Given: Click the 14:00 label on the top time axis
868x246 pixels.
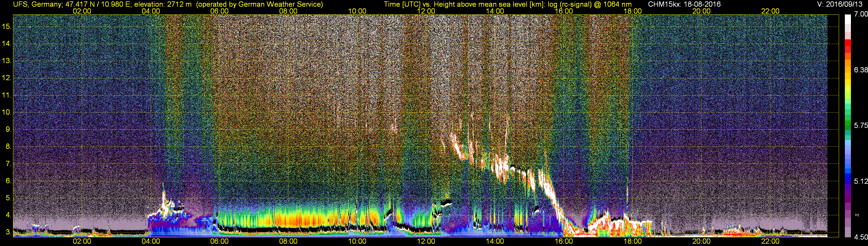Looking at the screenshot, I should 495,11.
